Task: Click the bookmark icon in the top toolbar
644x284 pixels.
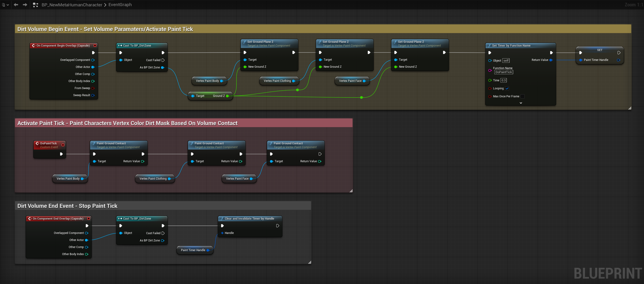Action: coord(4,4)
